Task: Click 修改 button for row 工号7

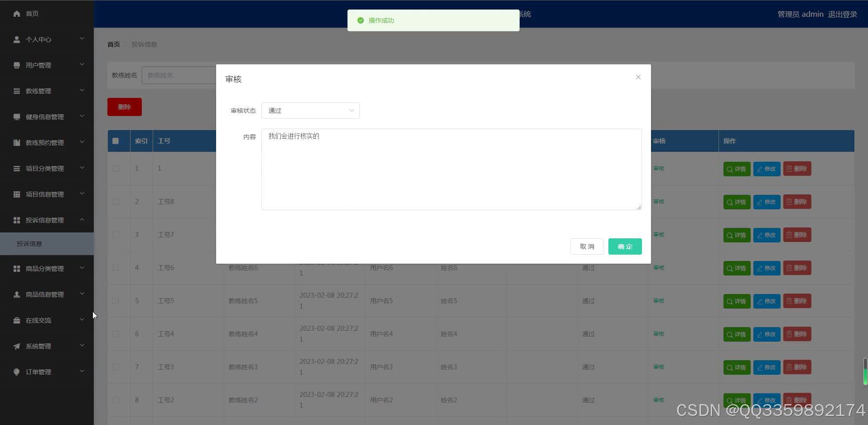Action: pos(767,235)
